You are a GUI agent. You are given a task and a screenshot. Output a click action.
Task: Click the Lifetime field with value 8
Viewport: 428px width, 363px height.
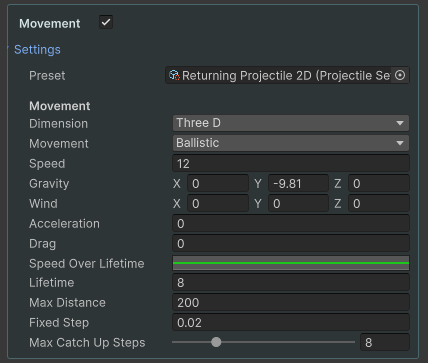[291, 283]
